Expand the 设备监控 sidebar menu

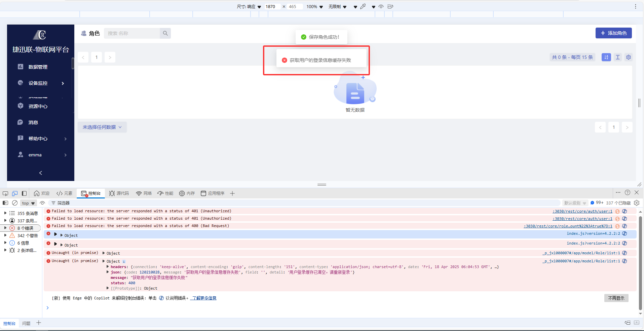40,83
